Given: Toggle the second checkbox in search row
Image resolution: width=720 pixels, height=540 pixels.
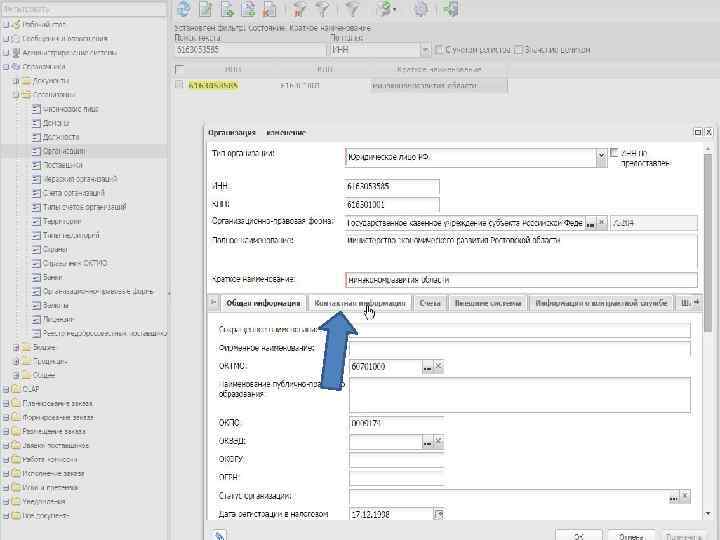Looking at the screenshot, I should click(x=518, y=50).
